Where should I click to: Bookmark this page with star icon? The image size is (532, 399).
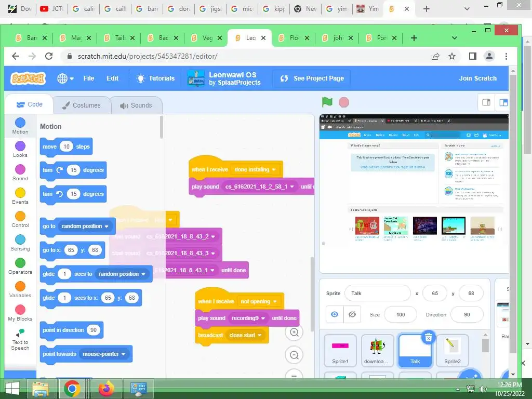click(x=452, y=56)
